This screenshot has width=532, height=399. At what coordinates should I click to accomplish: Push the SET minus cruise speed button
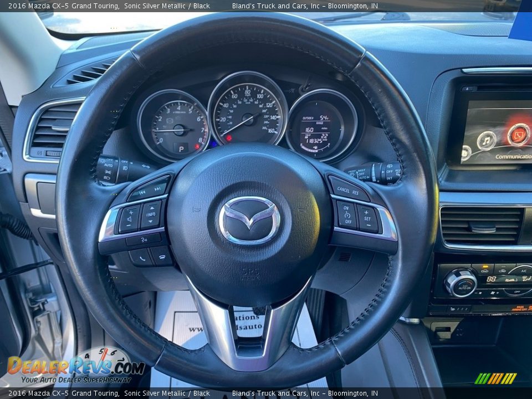(x=369, y=226)
